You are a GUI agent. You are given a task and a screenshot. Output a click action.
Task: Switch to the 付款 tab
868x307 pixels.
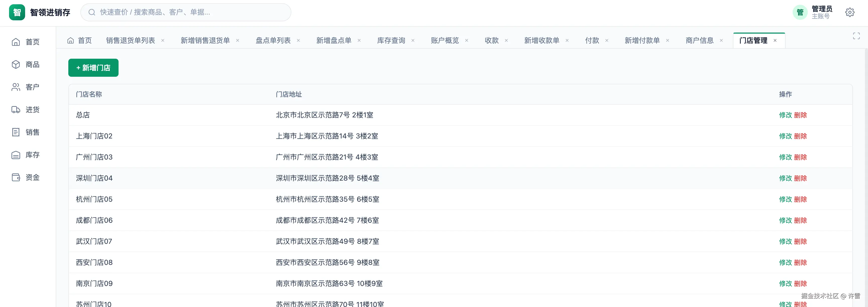[x=592, y=40]
